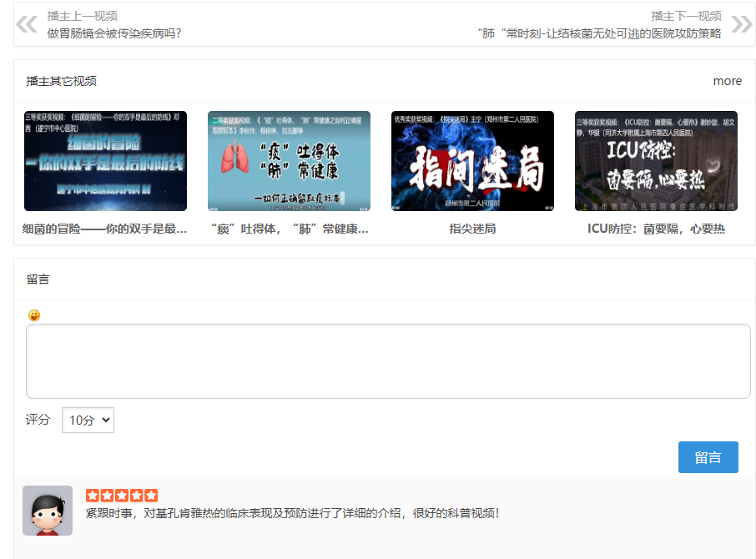
Task: Open previous video 做胃肠镜会被传染疾病吗？
Action: [114, 33]
